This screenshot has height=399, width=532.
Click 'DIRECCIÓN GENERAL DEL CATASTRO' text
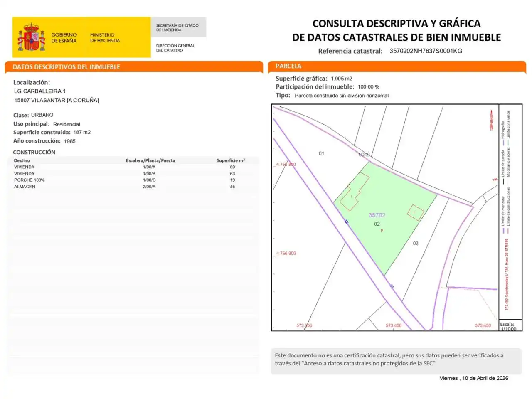pos(175,48)
